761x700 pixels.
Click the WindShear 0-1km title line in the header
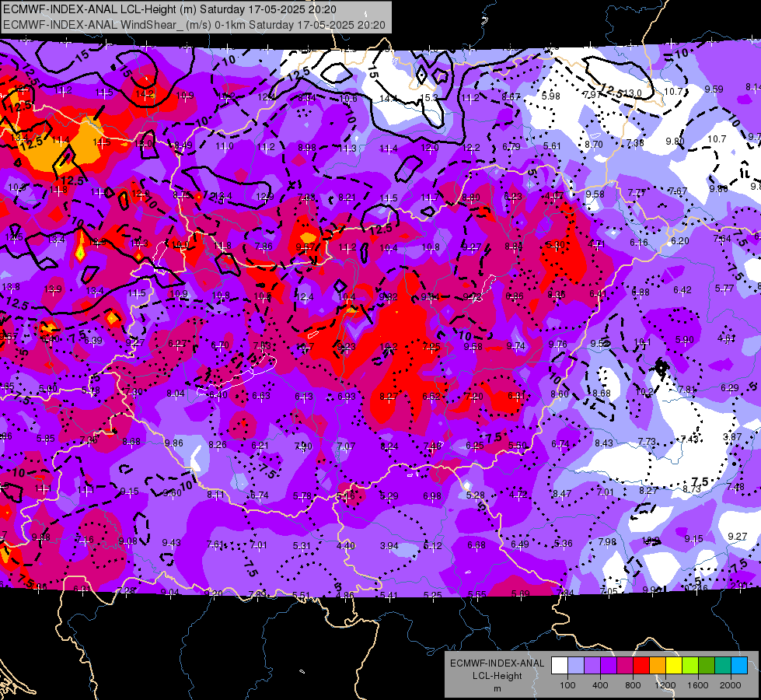(x=194, y=25)
